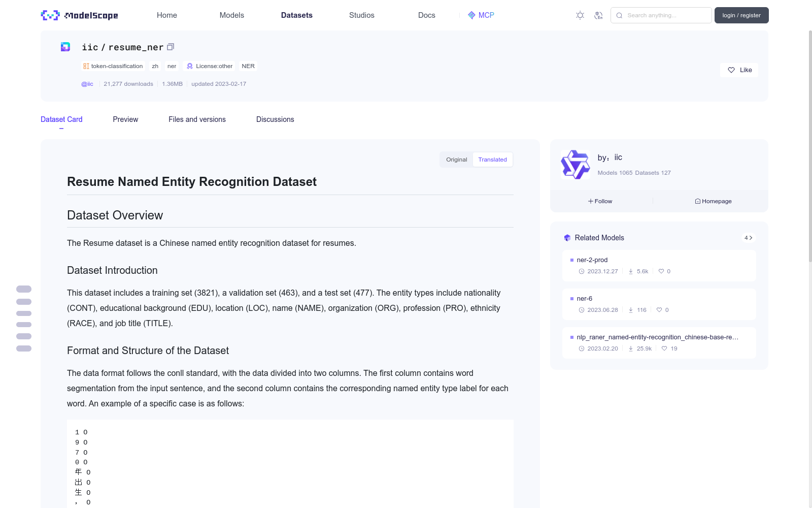
Task: Open the MCP page
Action: click(x=481, y=15)
